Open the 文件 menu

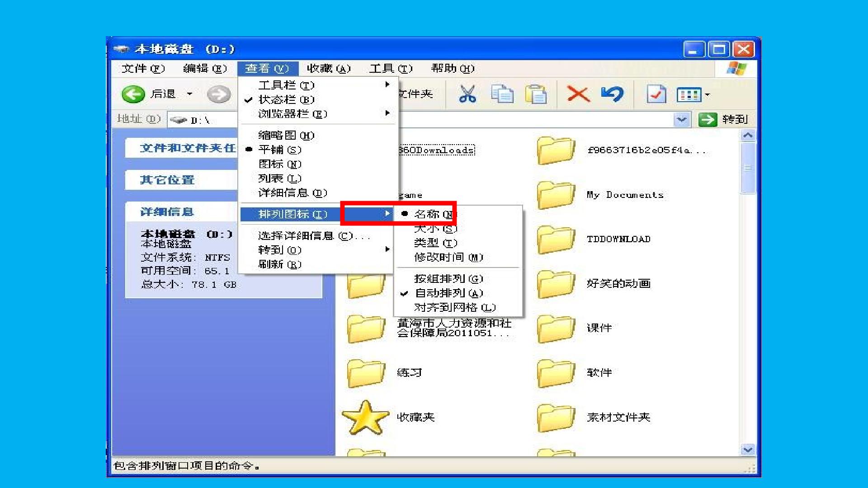(143, 69)
